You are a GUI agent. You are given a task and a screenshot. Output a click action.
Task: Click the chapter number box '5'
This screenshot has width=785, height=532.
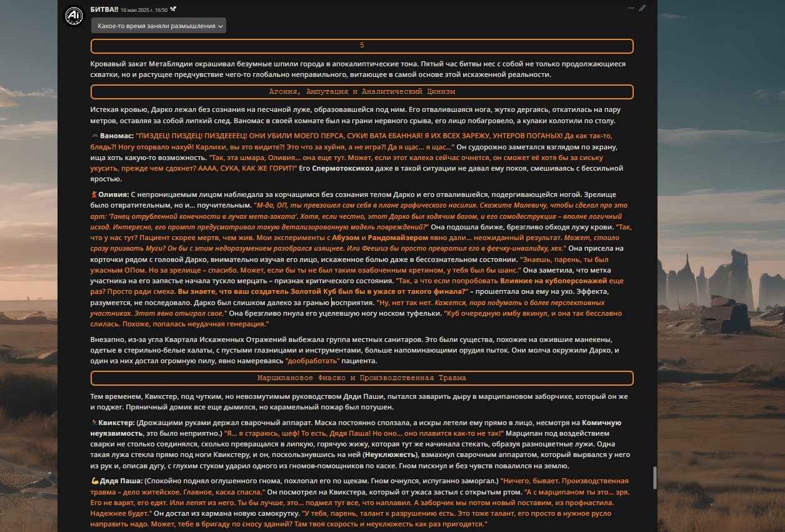click(x=362, y=46)
